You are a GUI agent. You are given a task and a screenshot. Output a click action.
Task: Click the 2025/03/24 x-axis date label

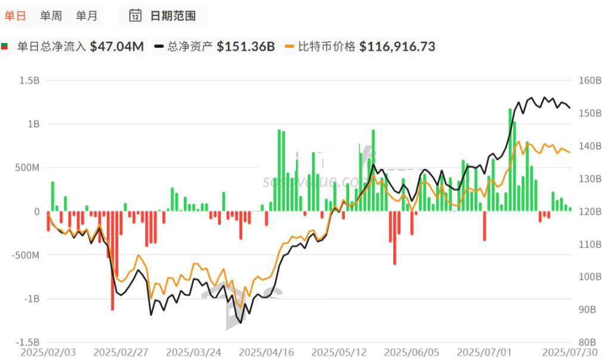tap(193, 353)
